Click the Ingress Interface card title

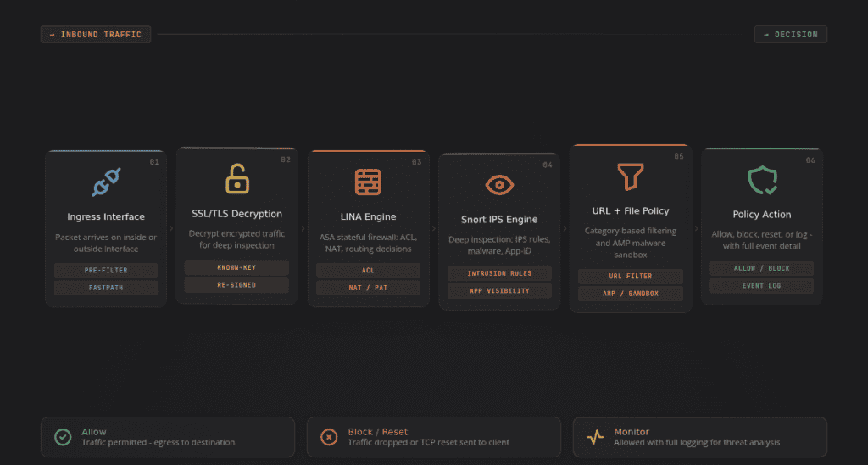(106, 216)
